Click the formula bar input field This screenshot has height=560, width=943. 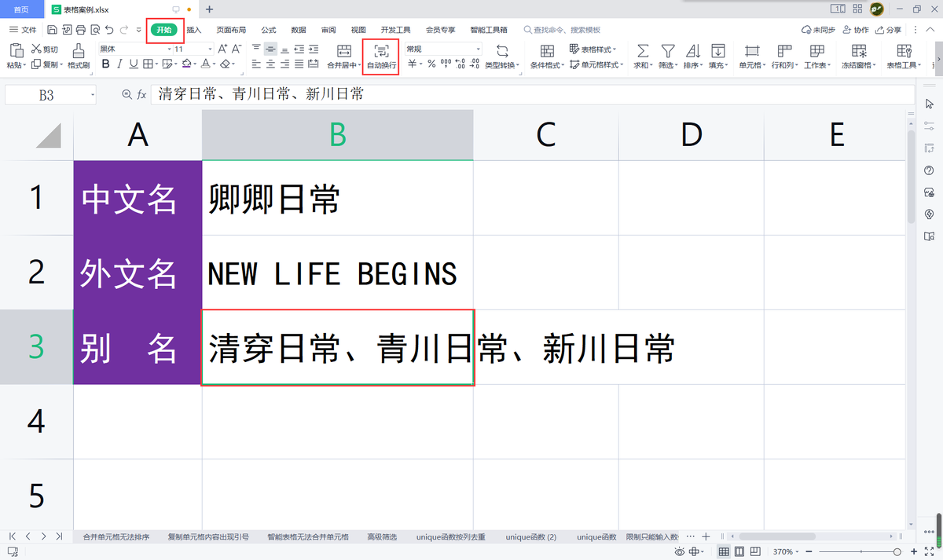click(533, 94)
